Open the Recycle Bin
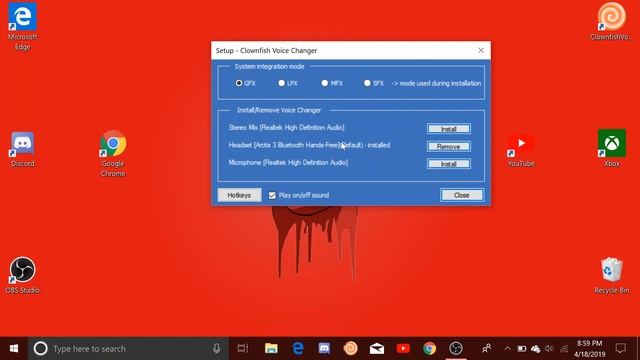This screenshot has height=360, width=640. pos(611,276)
